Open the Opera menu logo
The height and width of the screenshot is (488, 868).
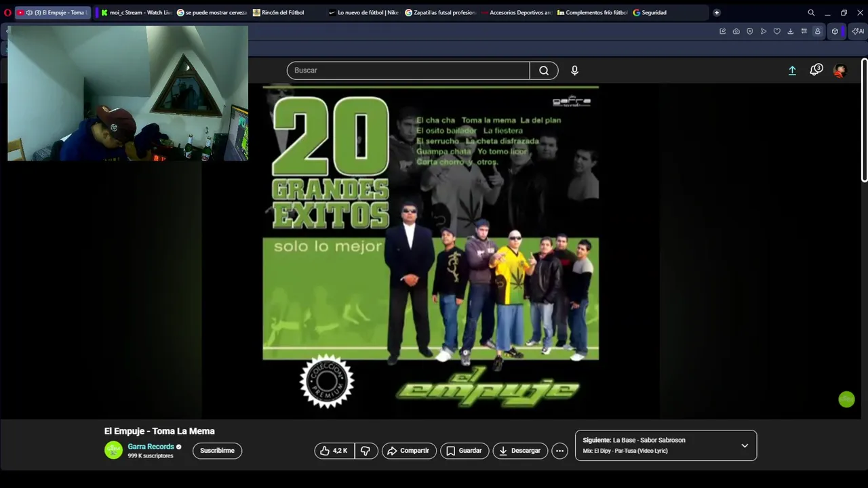[7, 12]
